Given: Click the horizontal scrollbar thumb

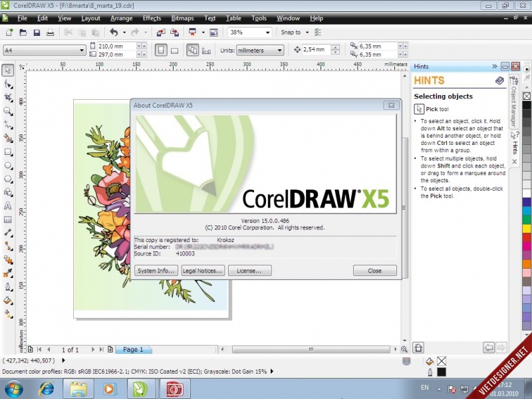Looking at the screenshot, I should tap(311, 349).
